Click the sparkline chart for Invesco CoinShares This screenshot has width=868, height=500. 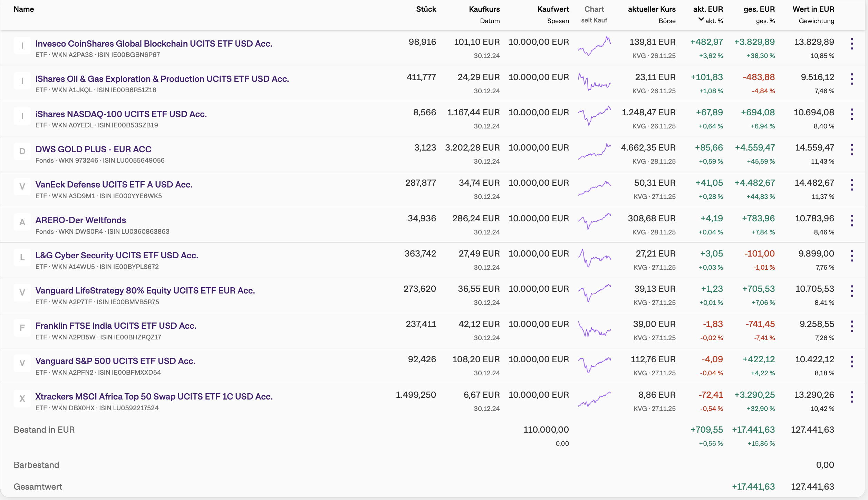tap(594, 46)
